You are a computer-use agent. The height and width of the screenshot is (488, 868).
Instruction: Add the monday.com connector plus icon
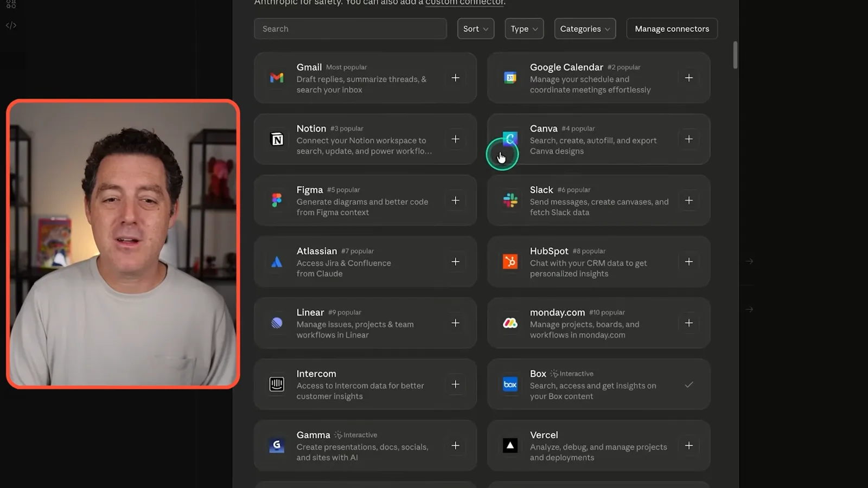pyautogui.click(x=688, y=323)
